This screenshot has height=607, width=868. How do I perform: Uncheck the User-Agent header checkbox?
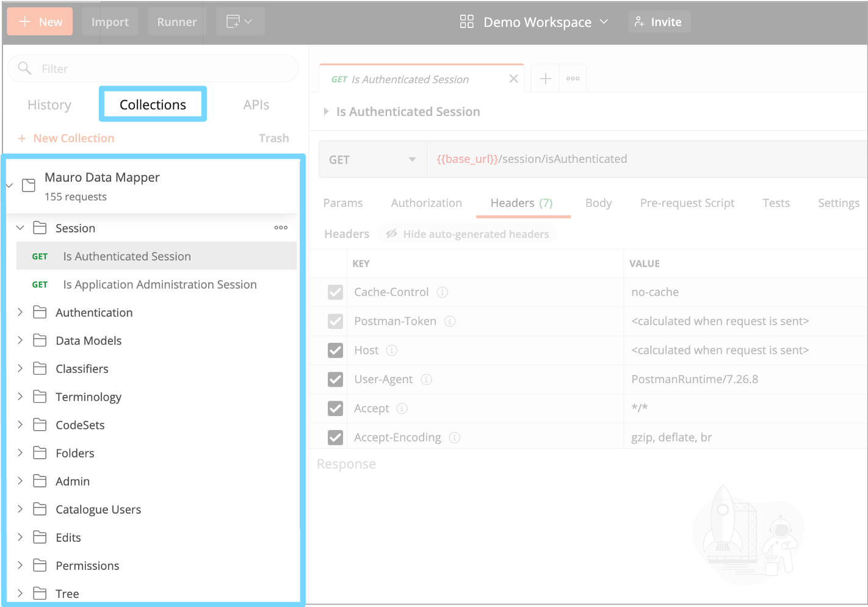tap(335, 379)
